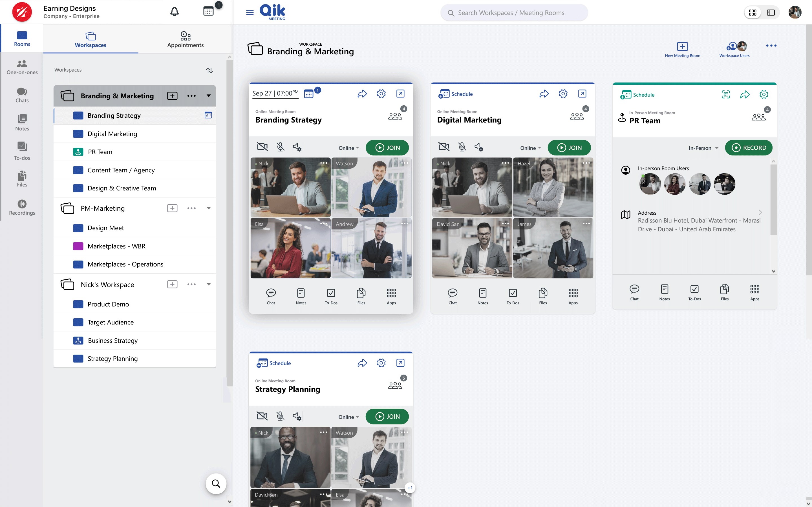Image resolution: width=812 pixels, height=507 pixels.
Task: Switch to the Appointments tab
Action: pyautogui.click(x=185, y=39)
